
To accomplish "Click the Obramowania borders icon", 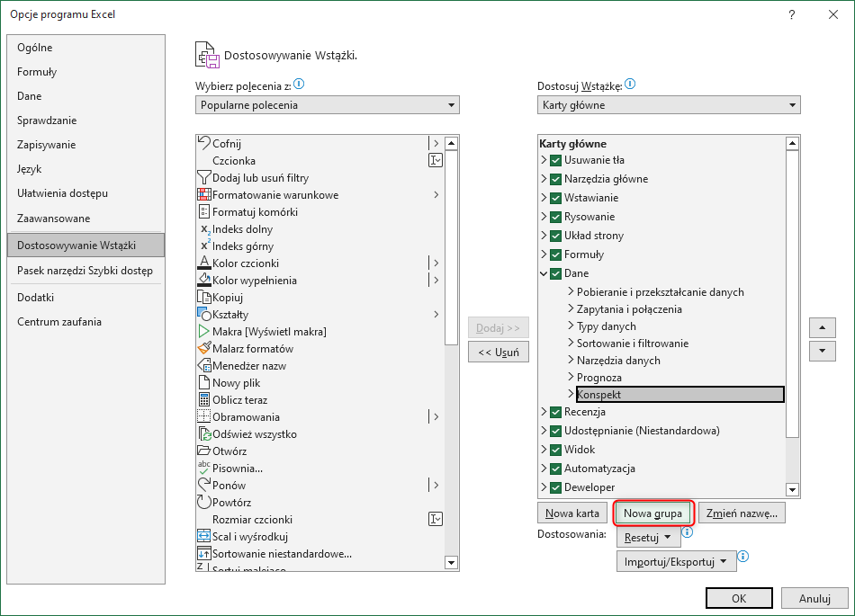I will click(203, 417).
